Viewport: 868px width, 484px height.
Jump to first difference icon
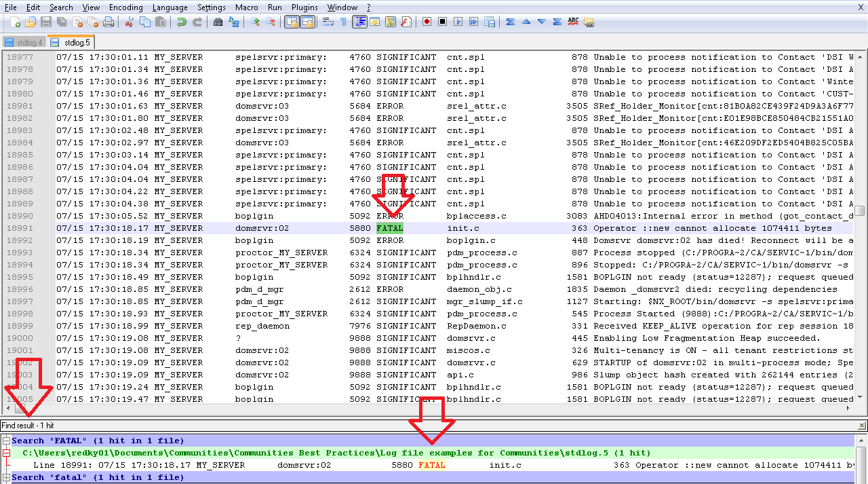pyautogui.click(x=511, y=22)
